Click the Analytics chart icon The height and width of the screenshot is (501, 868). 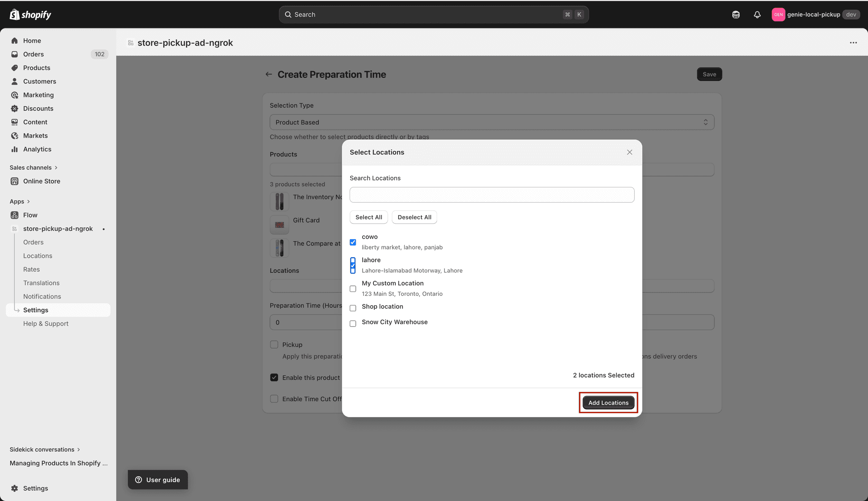[x=14, y=149]
